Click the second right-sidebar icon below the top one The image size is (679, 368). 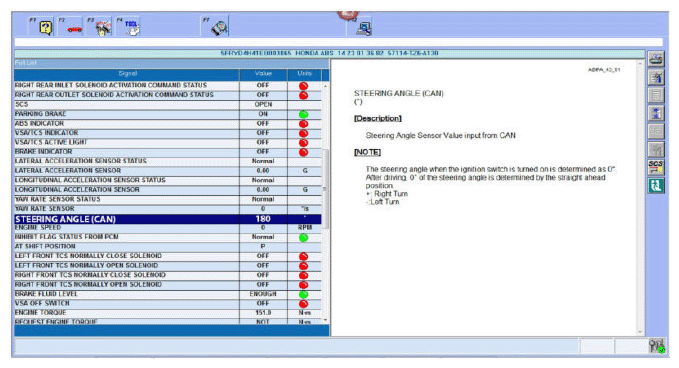[x=656, y=77]
